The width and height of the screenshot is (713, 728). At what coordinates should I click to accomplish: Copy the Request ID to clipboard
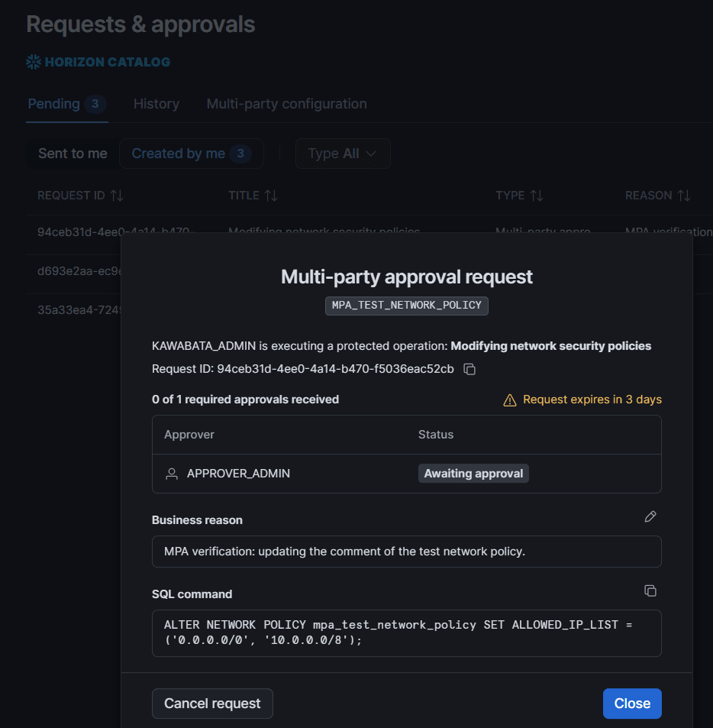coord(469,369)
